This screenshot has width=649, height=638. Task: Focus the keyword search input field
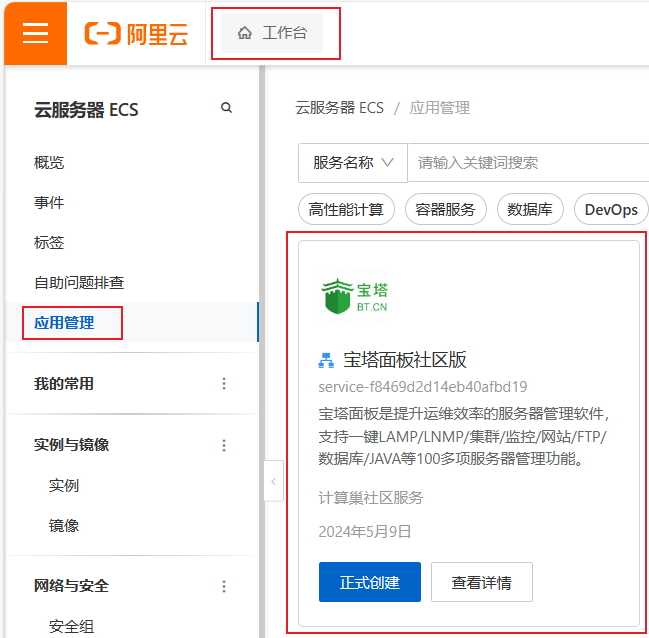pos(528,163)
